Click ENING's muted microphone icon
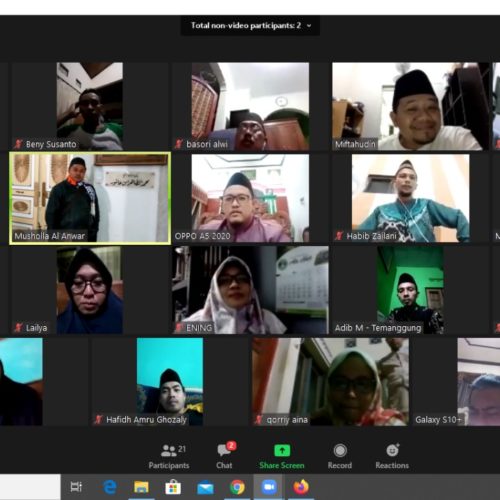 click(x=179, y=328)
